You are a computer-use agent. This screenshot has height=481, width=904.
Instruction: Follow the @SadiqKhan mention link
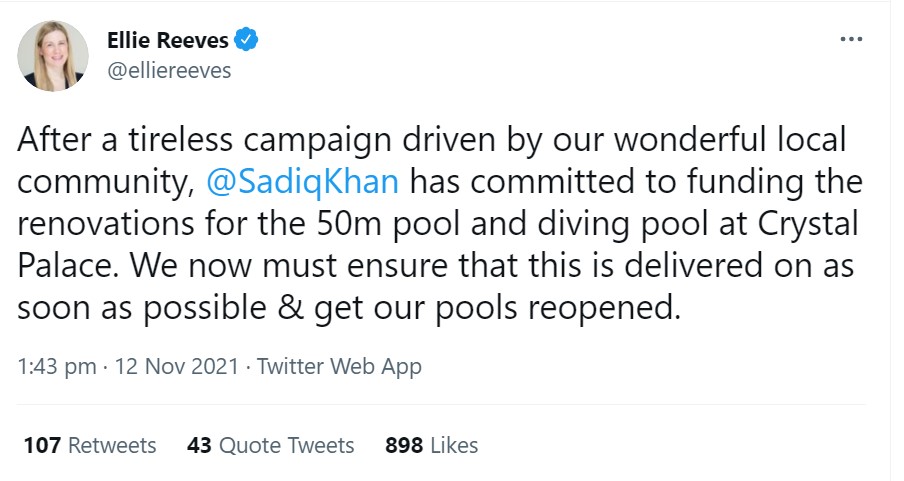point(303,183)
